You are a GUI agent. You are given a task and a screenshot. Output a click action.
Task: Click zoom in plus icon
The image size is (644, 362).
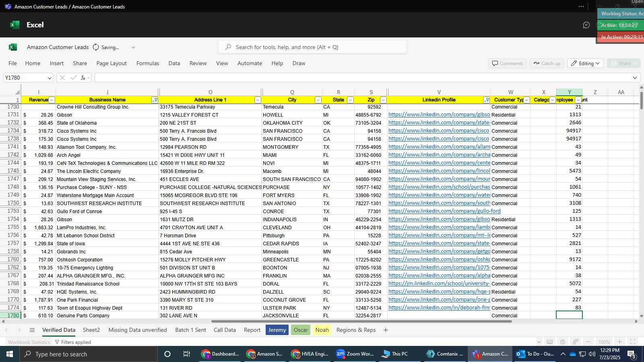coord(620,342)
